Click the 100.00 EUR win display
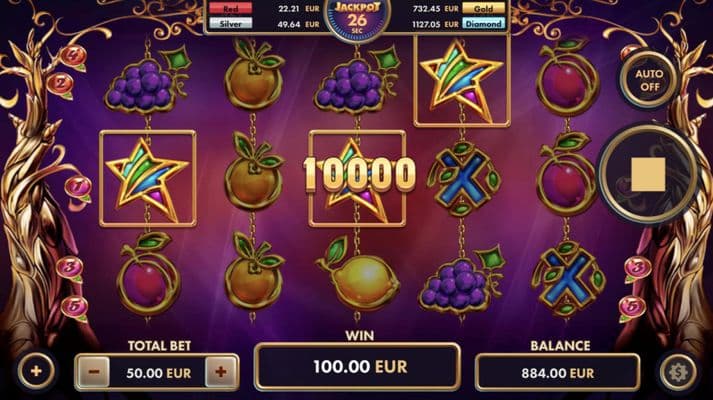 click(x=357, y=367)
